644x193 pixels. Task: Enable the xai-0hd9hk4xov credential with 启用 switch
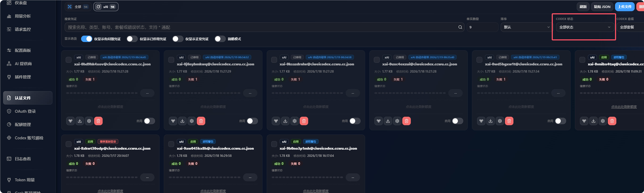(x=149, y=121)
